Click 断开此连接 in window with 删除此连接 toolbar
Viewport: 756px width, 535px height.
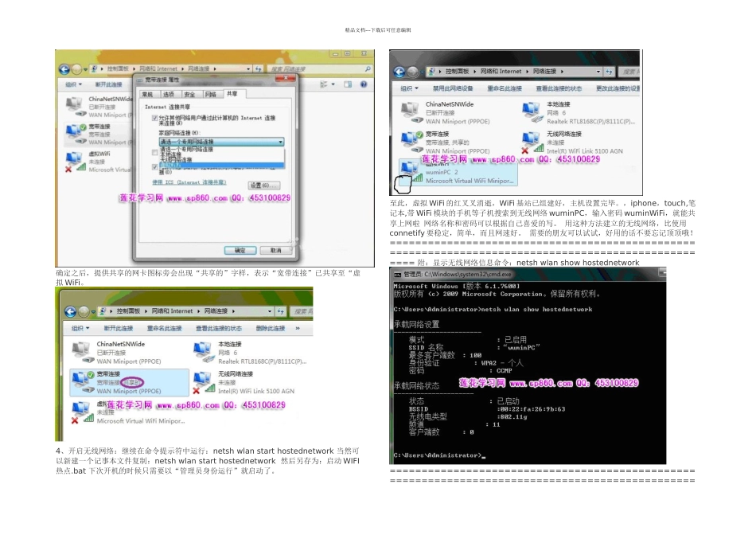point(118,328)
